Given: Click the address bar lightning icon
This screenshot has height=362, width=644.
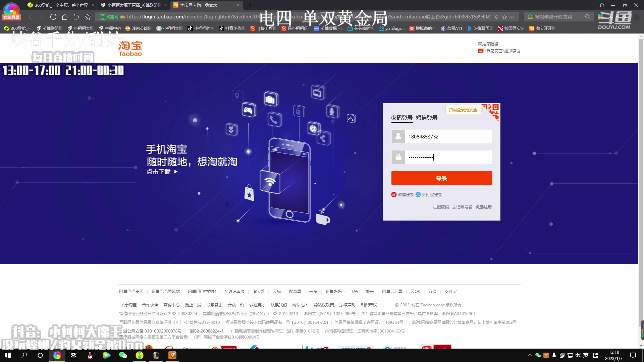Looking at the screenshot, I should click(x=496, y=17).
